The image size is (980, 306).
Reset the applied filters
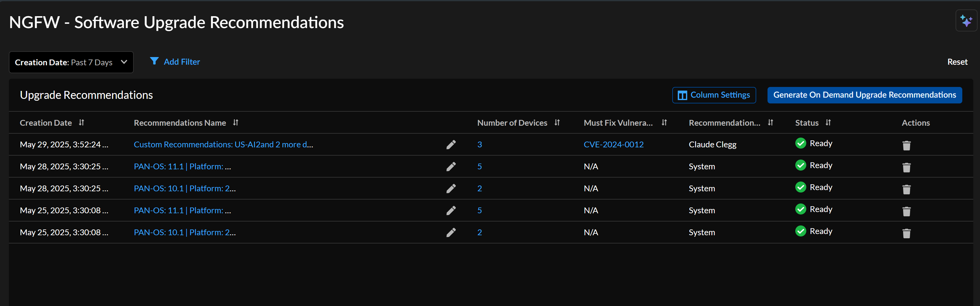tap(957, 62)
